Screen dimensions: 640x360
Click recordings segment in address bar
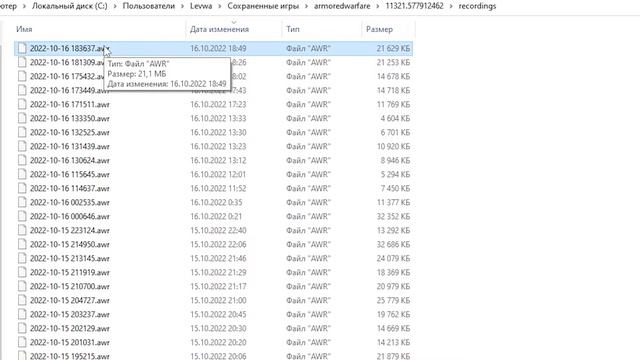pos(477,6)
